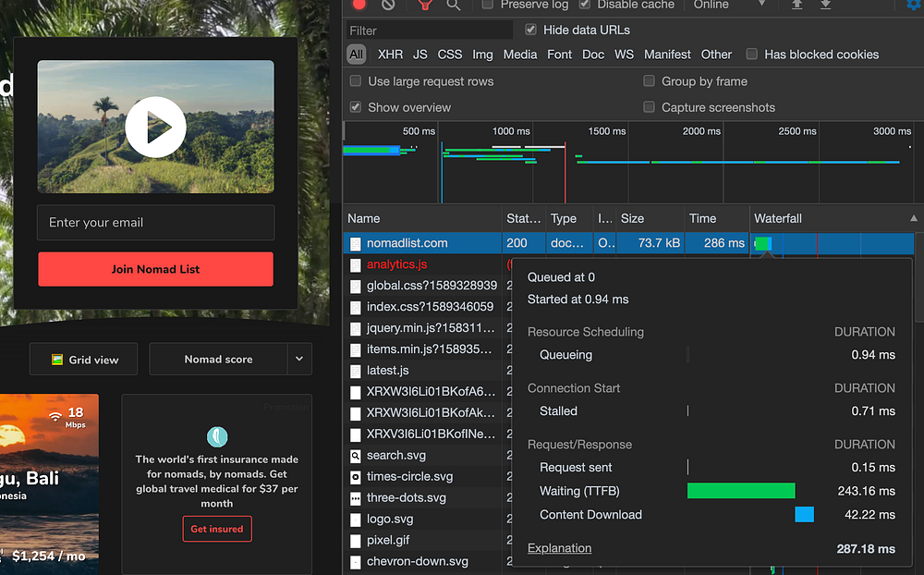This screenshot has height=575, width=924.
Task: Click the Bali city card thumbnail
Action: click(x=50, y=483)
